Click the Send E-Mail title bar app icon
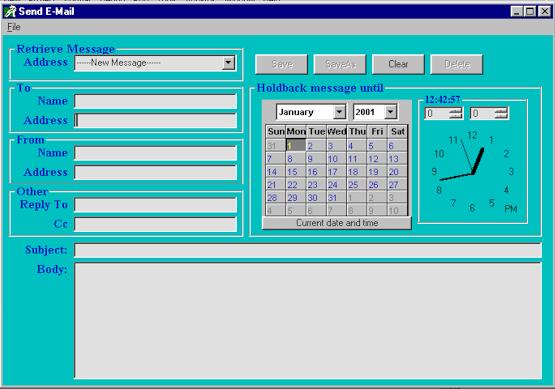The height and width of the screenshot is (389, 555). 10,11
